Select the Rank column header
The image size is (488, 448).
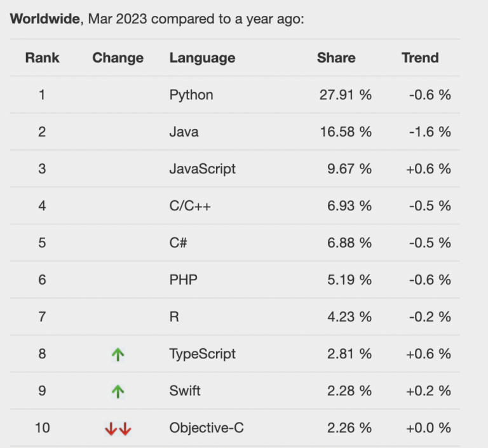click(43, 58)
